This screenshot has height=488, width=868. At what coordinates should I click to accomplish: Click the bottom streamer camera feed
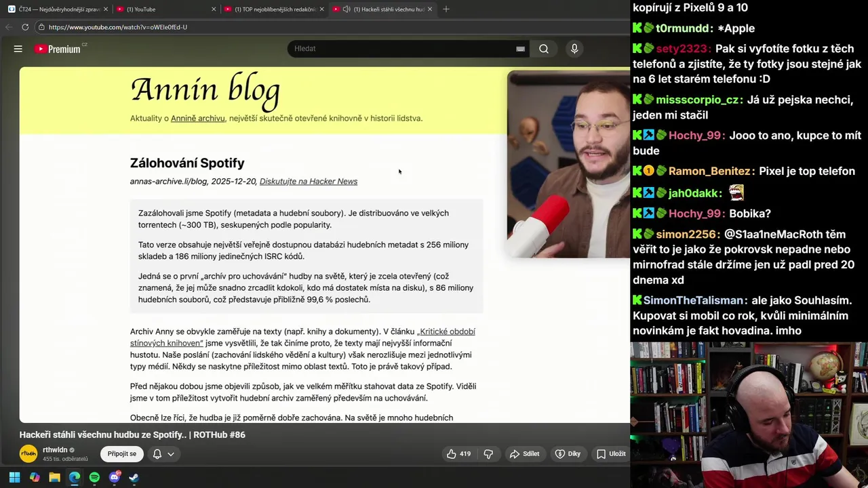pos(749,415)
